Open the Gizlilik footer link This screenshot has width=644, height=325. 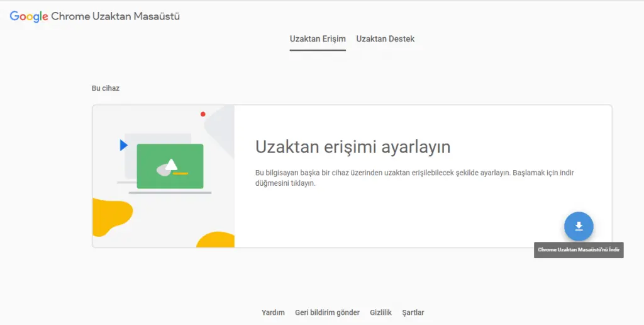click(x=380, y=312)
